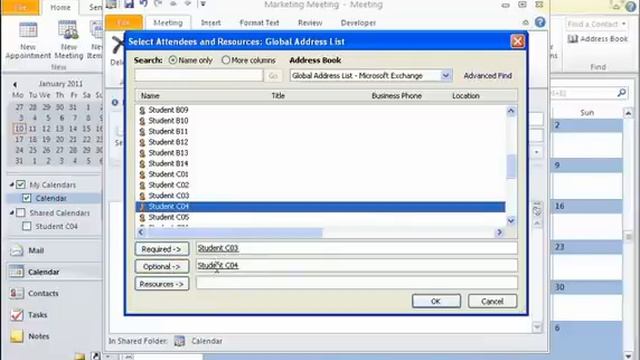This screenshot has width=640, height=360.
Task: Confirm attendees with the OK button
Action: tap(436, 301)
